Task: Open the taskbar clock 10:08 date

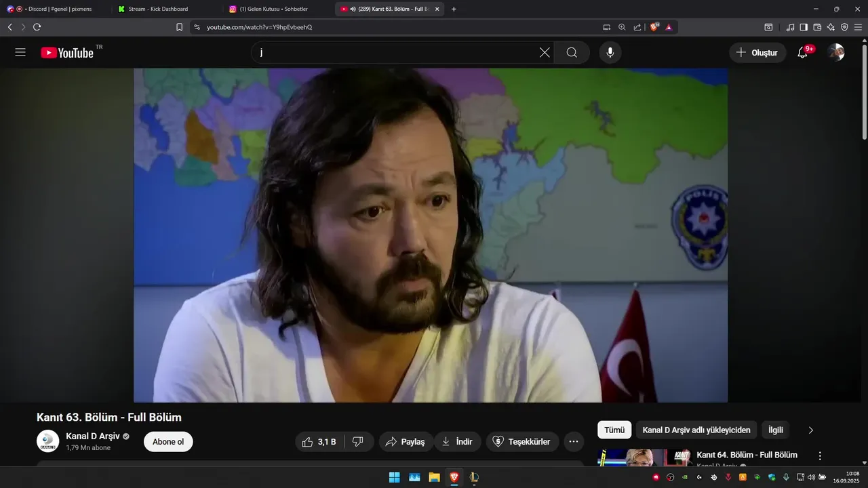Action: [x=847, y=477]
